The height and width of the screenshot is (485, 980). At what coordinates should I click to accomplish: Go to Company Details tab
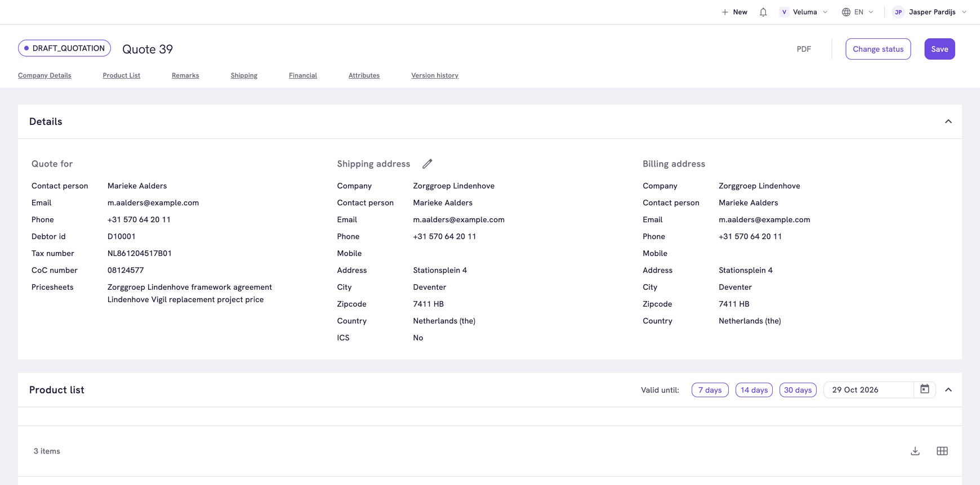[x=44, y=75]
